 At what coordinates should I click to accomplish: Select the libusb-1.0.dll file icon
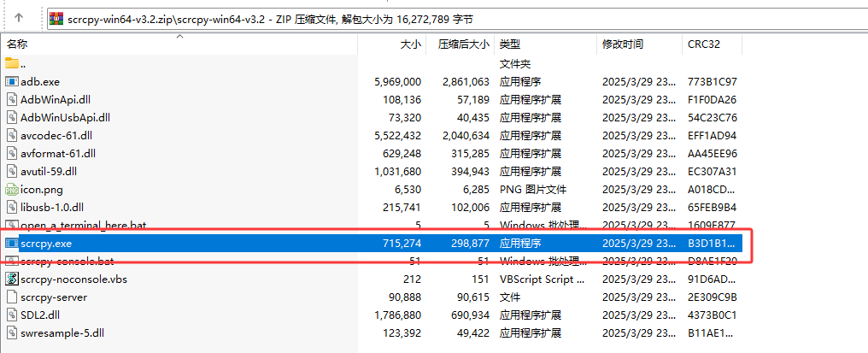click(x=12, y=207)
